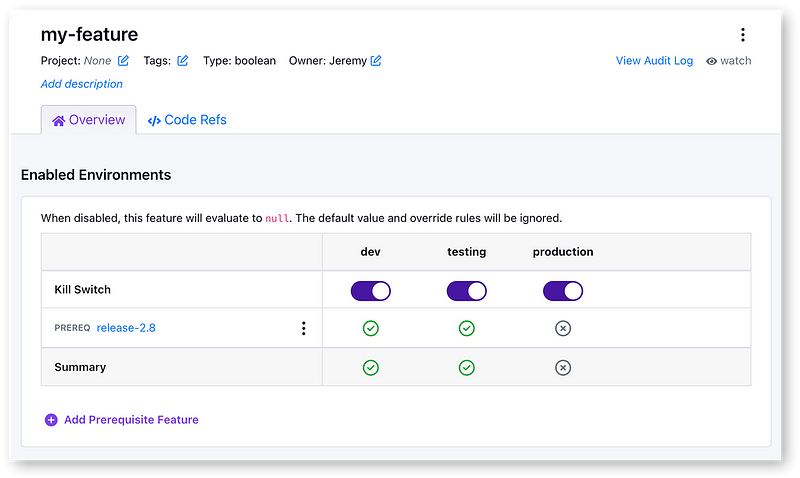This screenshot has height=478, width=800.
Task: Open the feature's three-dot options menu
Action: (x=742, y=35)
